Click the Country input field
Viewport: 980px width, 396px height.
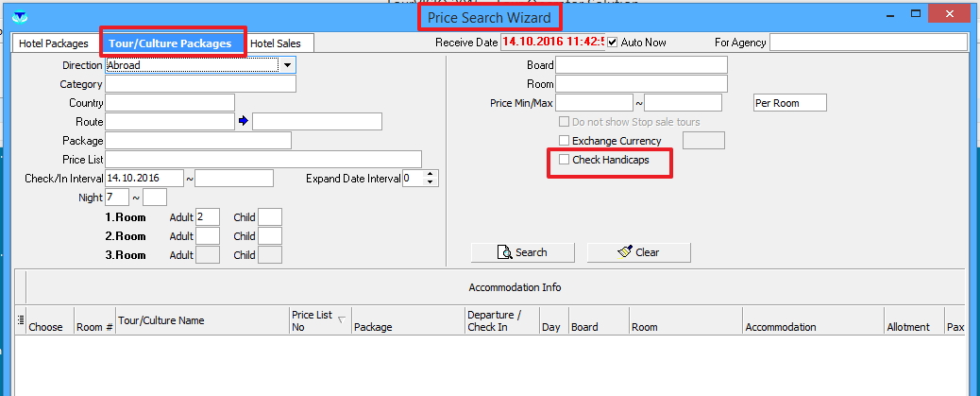(x=170, y=103)
